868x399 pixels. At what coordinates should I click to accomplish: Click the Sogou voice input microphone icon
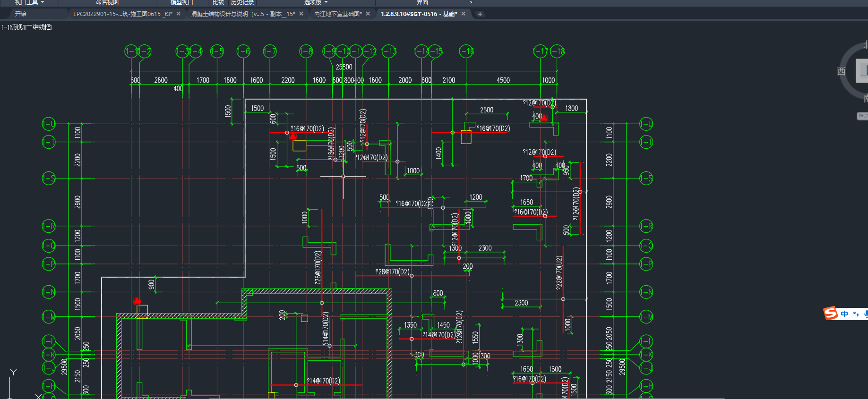click(x=866, y=314)
